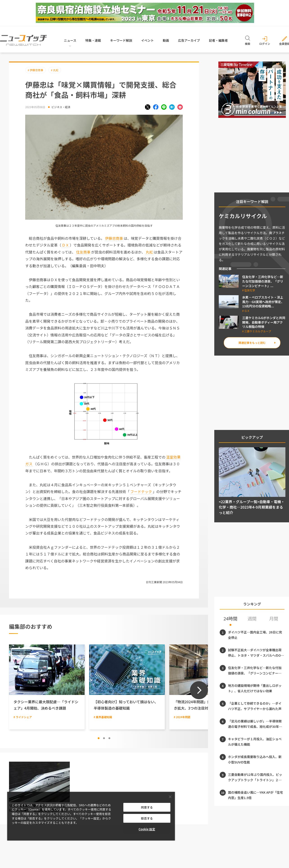This screenshot has height=868, width=289.
Task: Click the login icon
Action: (264, 39)
